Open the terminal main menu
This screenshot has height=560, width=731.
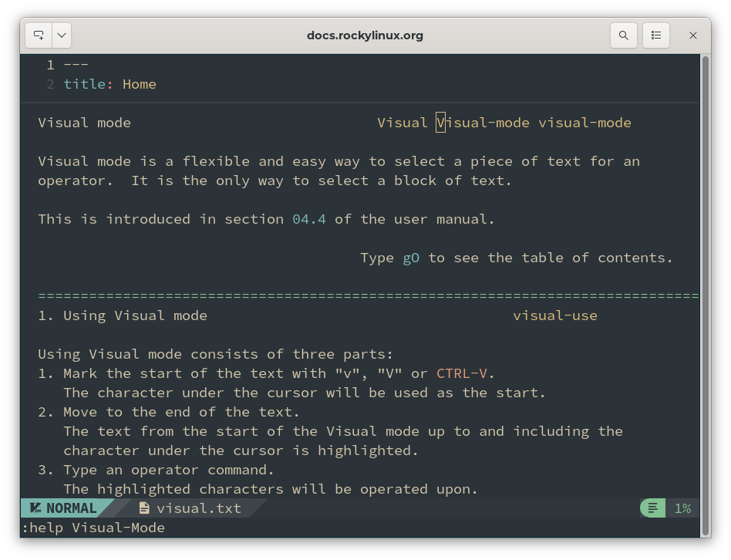tap(655, 35)
